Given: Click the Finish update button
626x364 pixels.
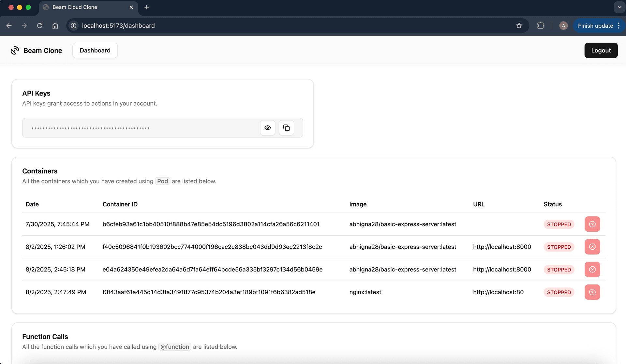Looking at the screenshot, I should coord(595,26).
